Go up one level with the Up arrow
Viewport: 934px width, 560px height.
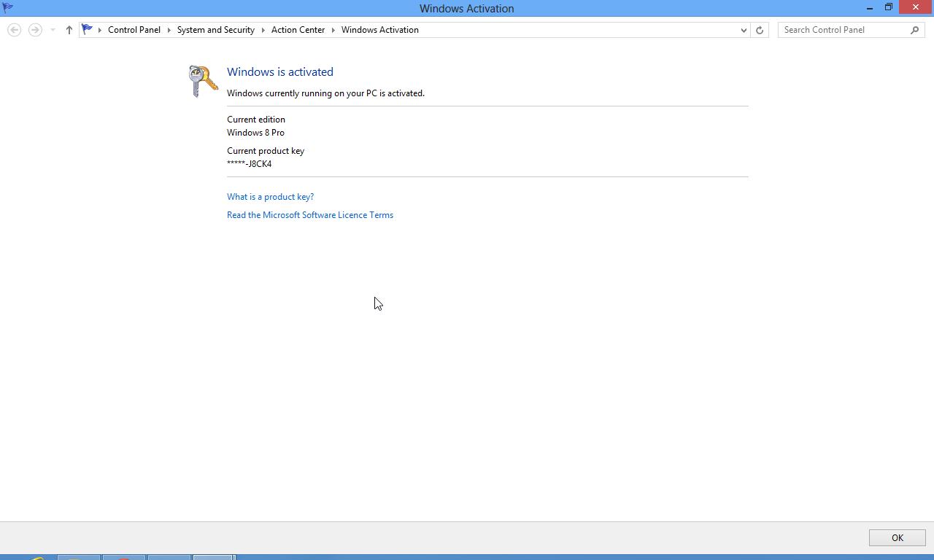coord(69,30)
